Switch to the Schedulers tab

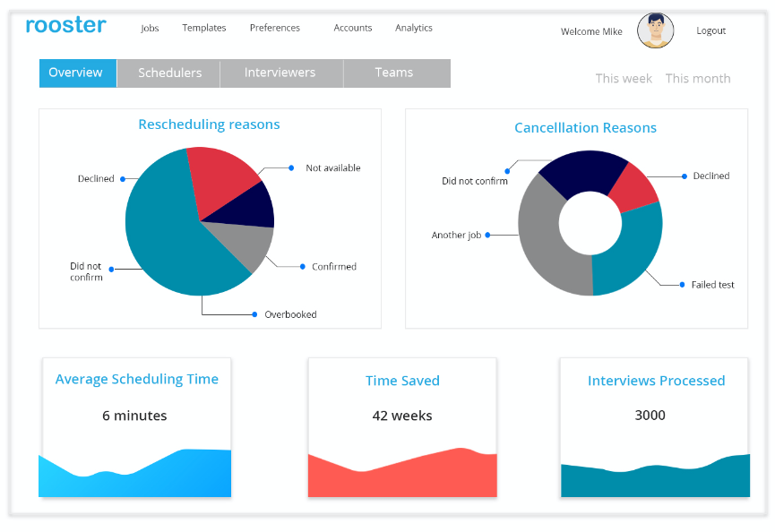pyautogui.click(x=169, y=73)
